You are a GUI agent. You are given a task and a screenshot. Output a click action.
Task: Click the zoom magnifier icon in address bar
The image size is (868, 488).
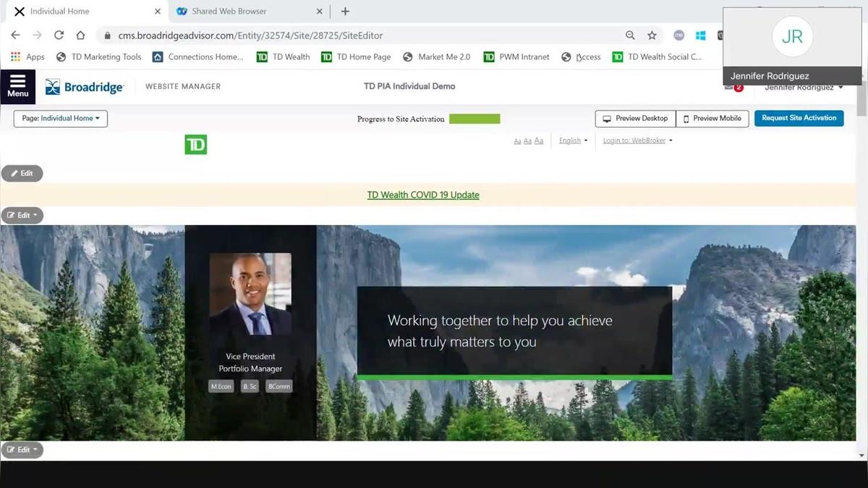(x=630, y=35)
